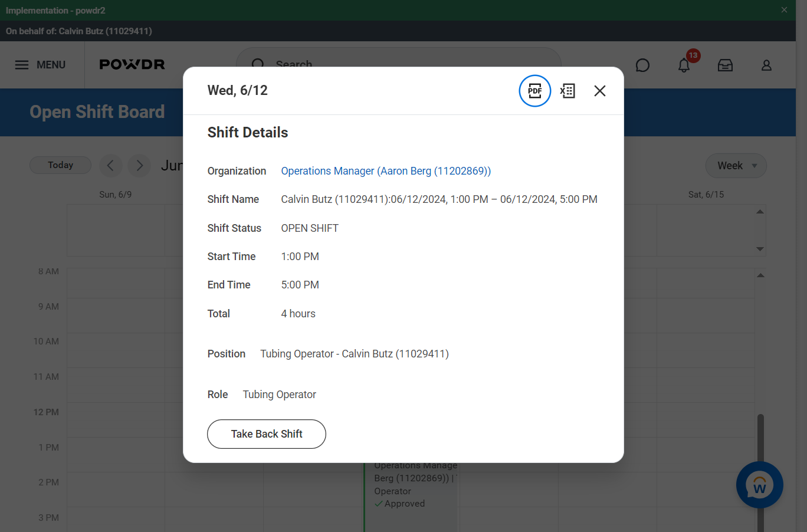The image size is (807, 532).
Task: Click the Open Shift Board page title
Action: 97,112
